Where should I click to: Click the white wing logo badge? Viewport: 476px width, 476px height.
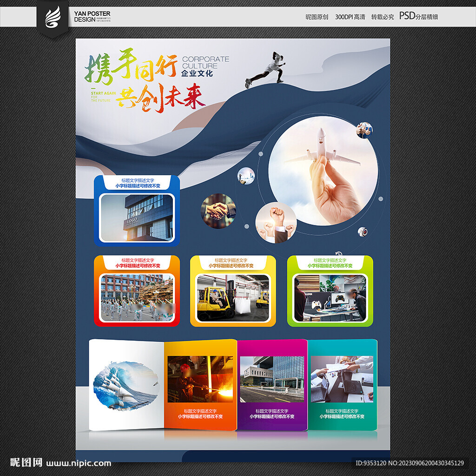coord(53,17)
